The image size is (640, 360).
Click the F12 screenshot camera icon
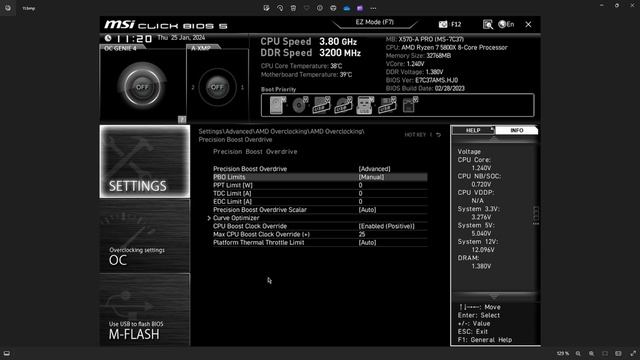click(x=443, y=24)
